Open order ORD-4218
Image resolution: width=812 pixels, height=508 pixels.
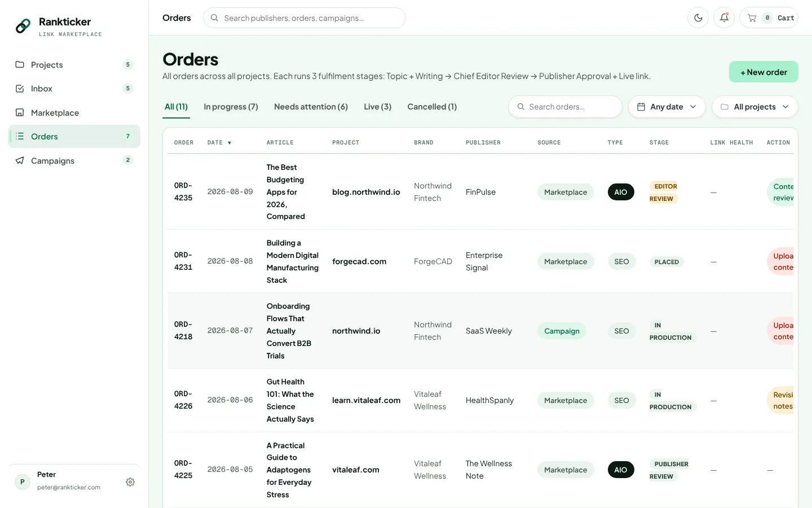click(183, 331)
